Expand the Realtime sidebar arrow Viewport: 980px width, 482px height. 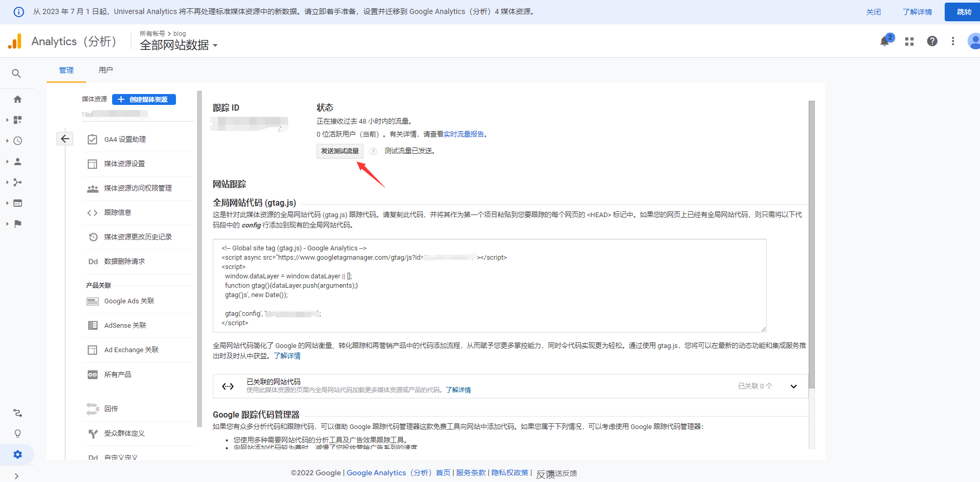(x=7, y=141)
